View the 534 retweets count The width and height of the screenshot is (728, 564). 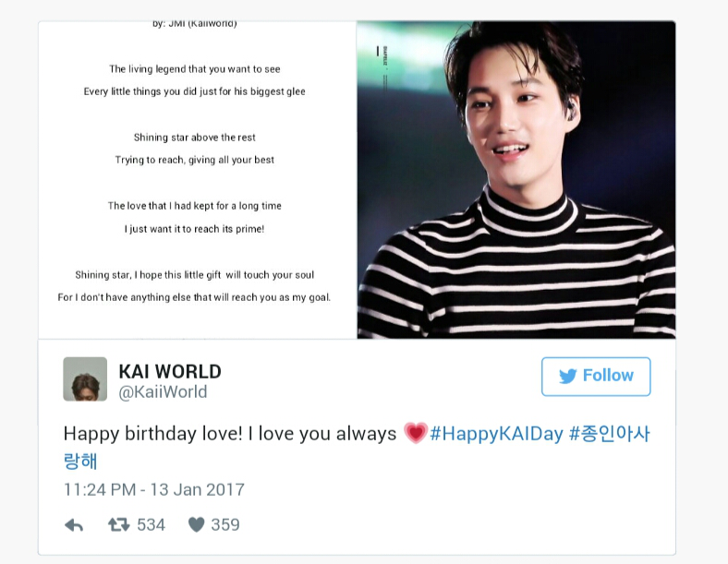[x=151, y=525]
